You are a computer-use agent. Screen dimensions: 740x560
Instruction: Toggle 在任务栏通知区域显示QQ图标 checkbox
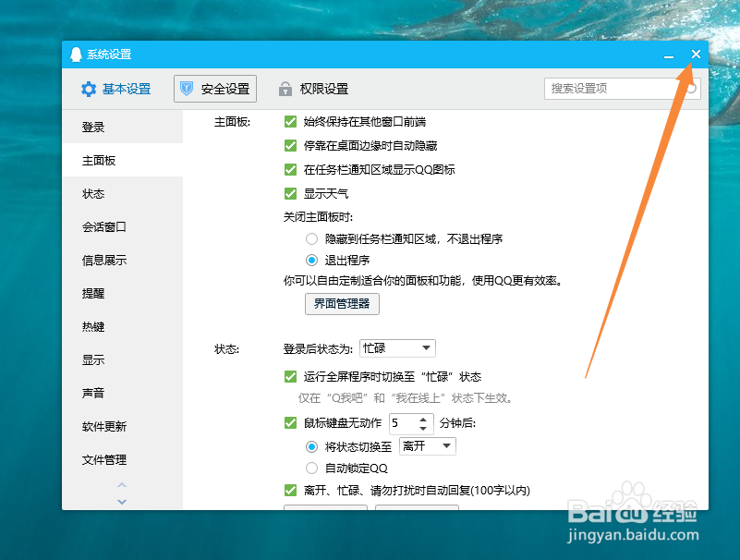(291, 169)
